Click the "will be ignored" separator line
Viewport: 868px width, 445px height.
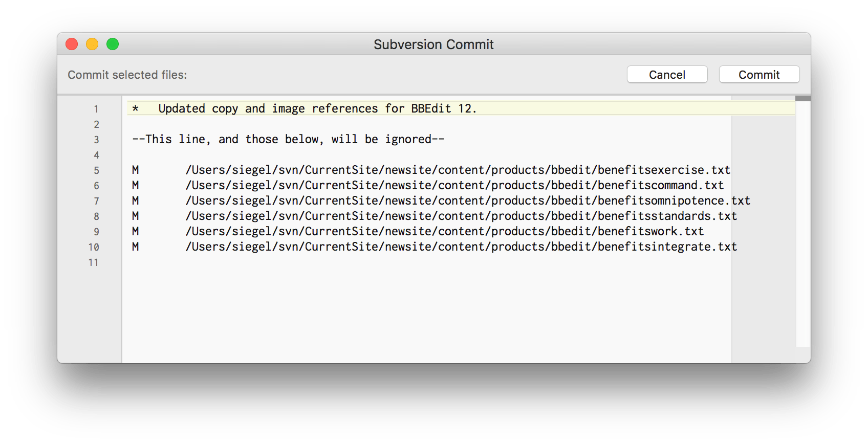point(288,139)
